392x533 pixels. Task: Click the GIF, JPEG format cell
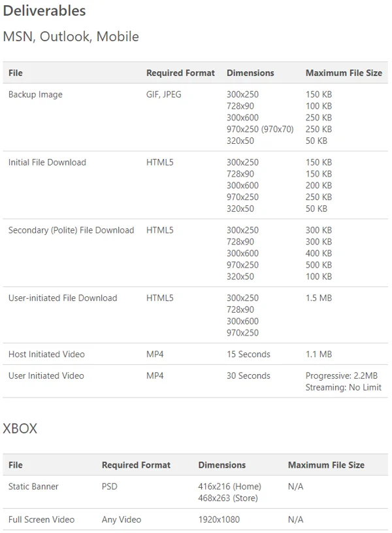pos(164,95)
